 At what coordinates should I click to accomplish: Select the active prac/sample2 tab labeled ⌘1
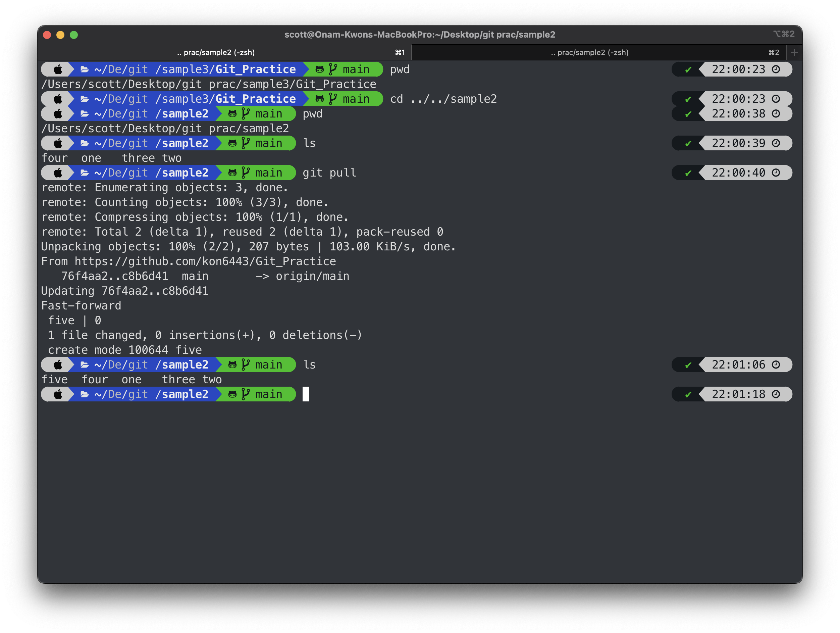(x=216, y=52)
